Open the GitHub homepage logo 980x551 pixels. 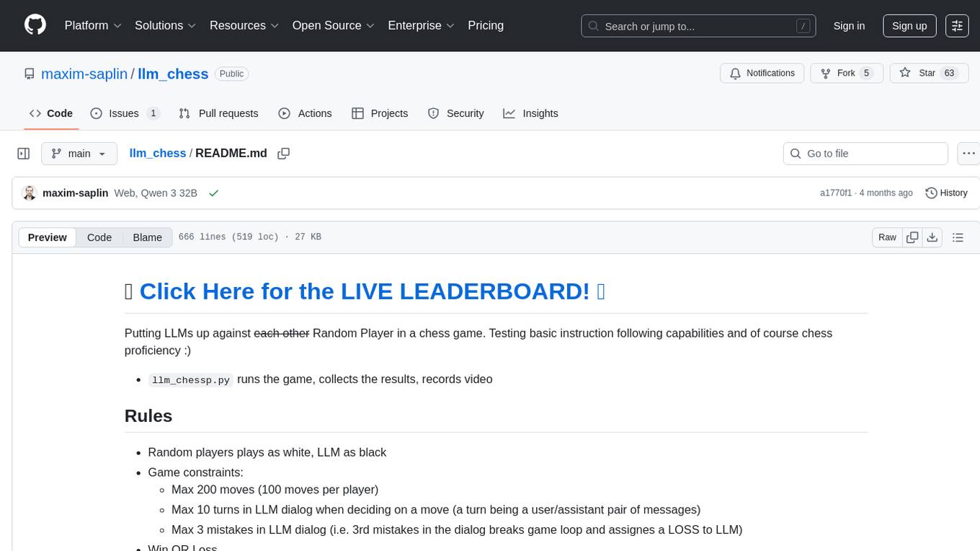[35, 25]
